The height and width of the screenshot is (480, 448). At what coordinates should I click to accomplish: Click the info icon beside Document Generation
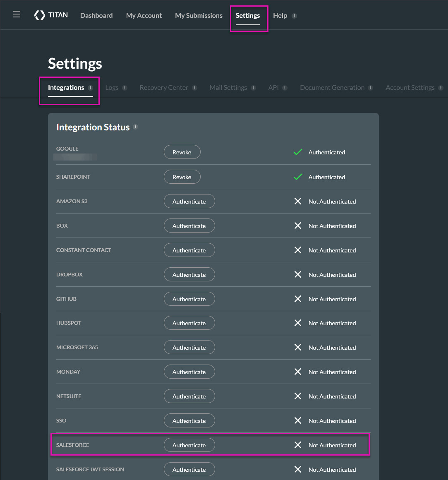pyautogui.click(x=370, y=88)
